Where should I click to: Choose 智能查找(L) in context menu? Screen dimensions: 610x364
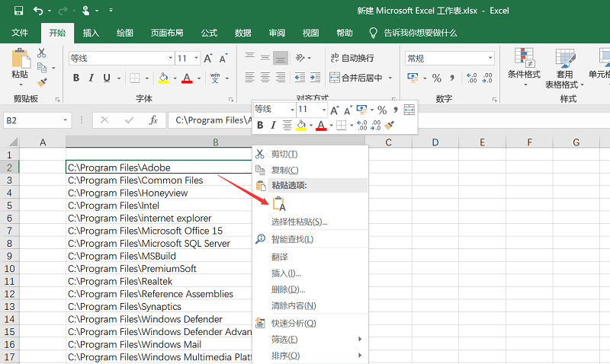coord(310,239)
